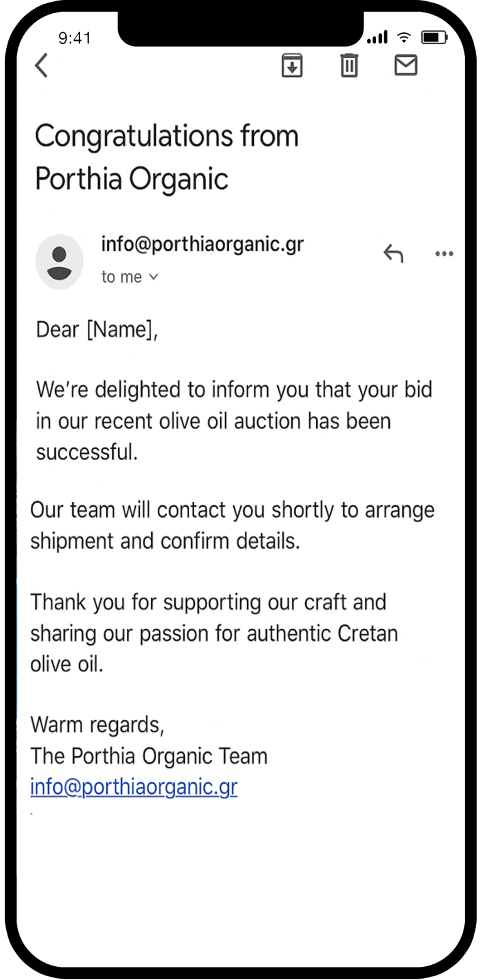Open the info@porthiaorganic.gr link in signature
483x980 pixels.
(x=134, y=786)
